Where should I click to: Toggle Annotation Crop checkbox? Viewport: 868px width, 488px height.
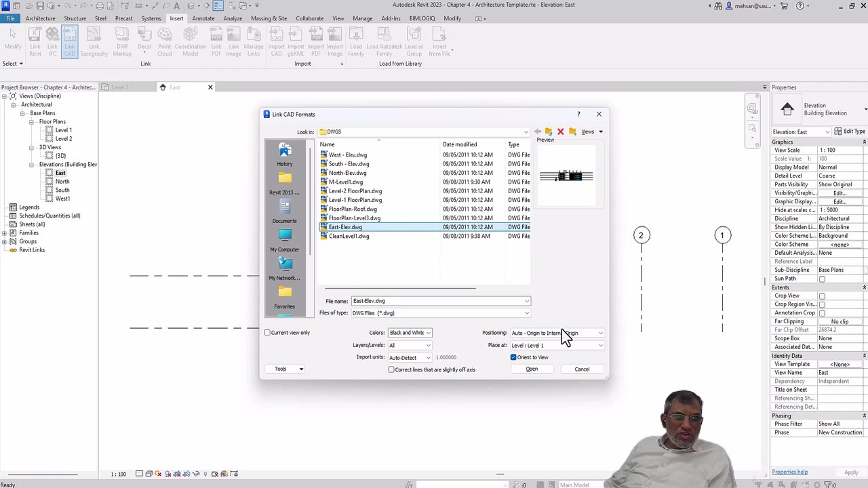pyautogui.click(x=822, y=313)
